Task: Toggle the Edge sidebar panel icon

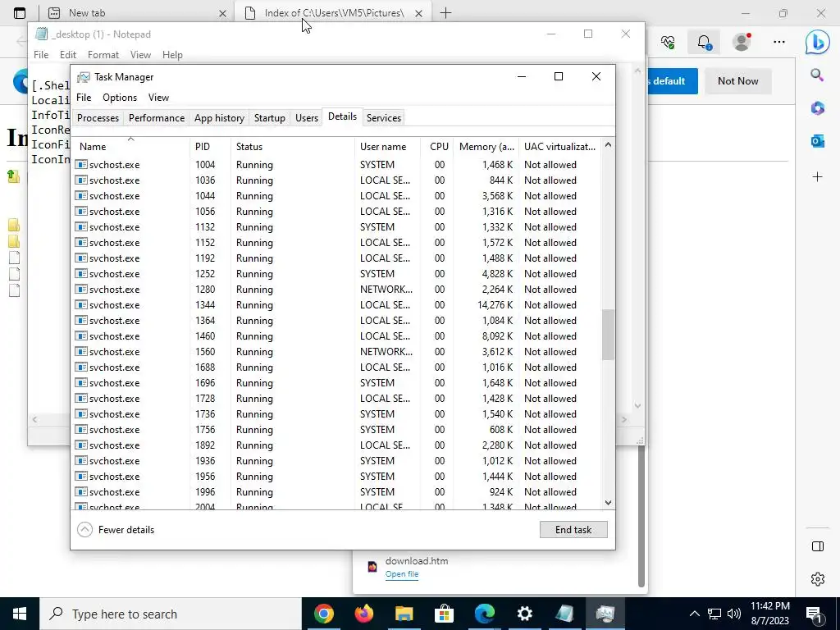Action: [x=818, y=546]
